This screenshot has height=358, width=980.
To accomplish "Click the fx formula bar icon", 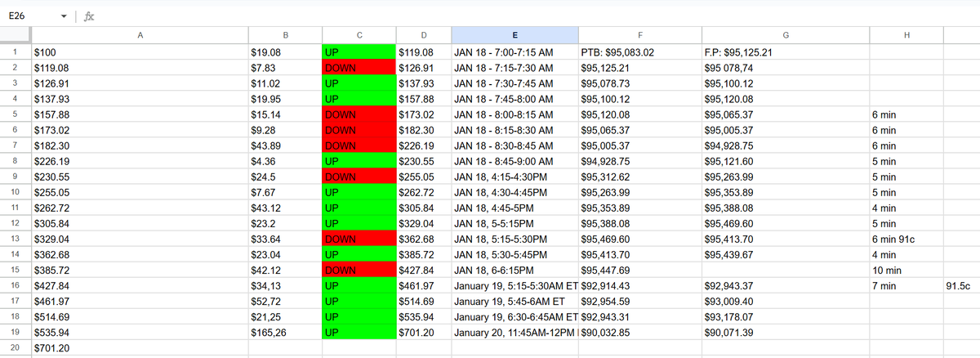I will coord(87,16).
